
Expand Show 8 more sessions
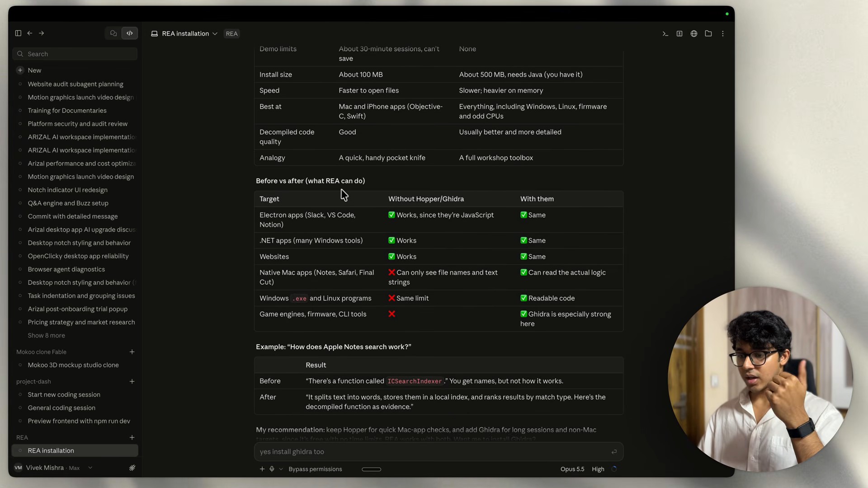click(x=46, y=335)
